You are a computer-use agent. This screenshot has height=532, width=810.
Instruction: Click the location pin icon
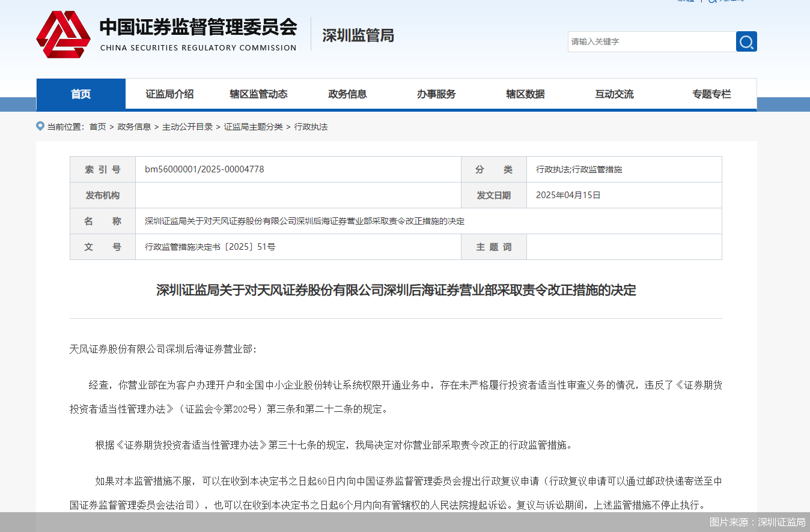coord(40,126)
